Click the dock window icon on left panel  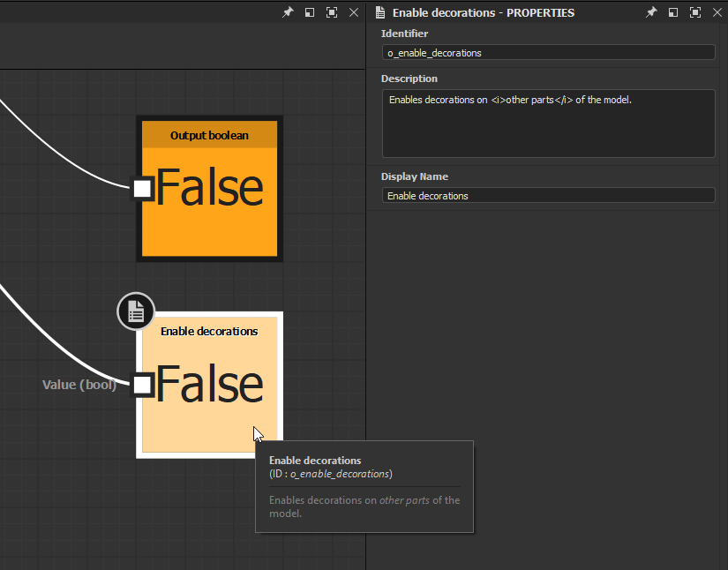click(x=309, y=12)
